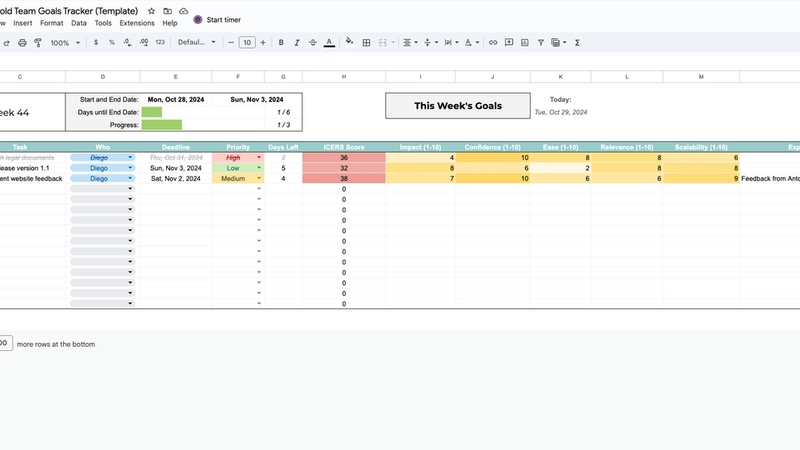Click the start date Mon, Oct 28, 2024
This screenshot has width=800, height=450.
(176, 99)
